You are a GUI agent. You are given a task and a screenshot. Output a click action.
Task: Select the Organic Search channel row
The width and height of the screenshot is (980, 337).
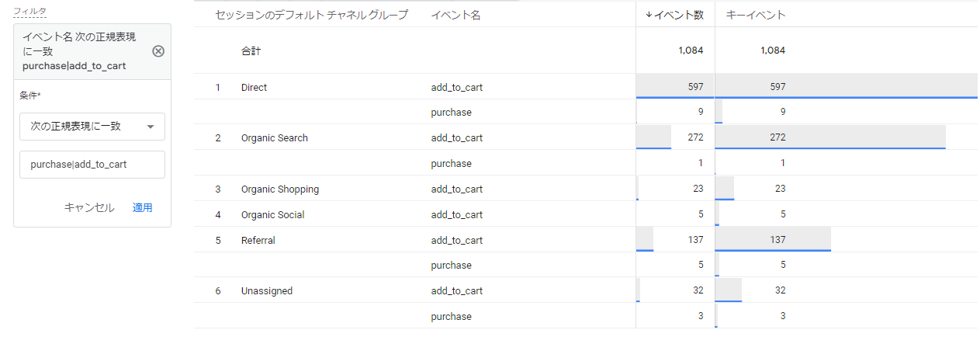pos(274,138)
